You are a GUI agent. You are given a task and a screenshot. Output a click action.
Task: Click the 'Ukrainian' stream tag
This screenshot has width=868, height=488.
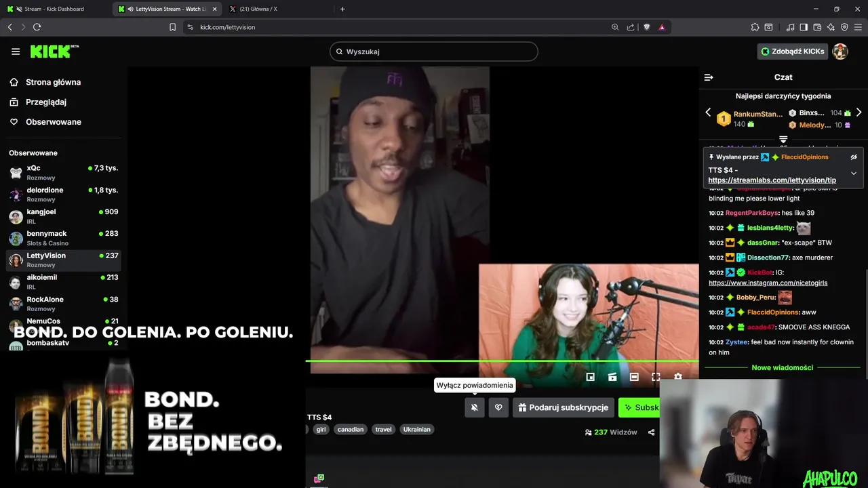416,429
